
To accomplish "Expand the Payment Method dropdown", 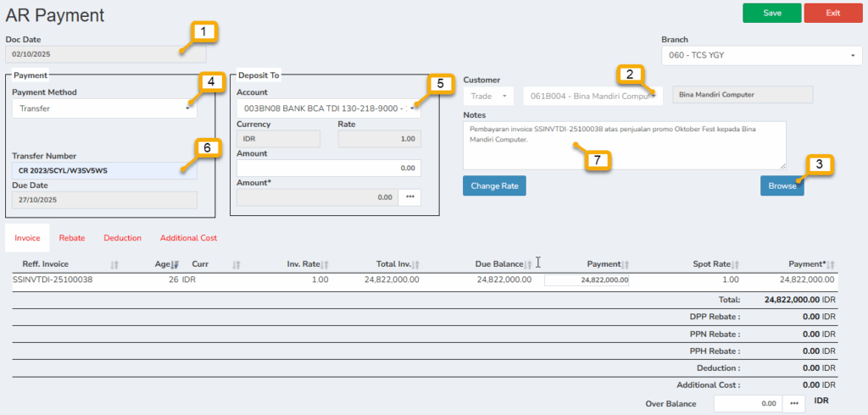I will (104, 108).
